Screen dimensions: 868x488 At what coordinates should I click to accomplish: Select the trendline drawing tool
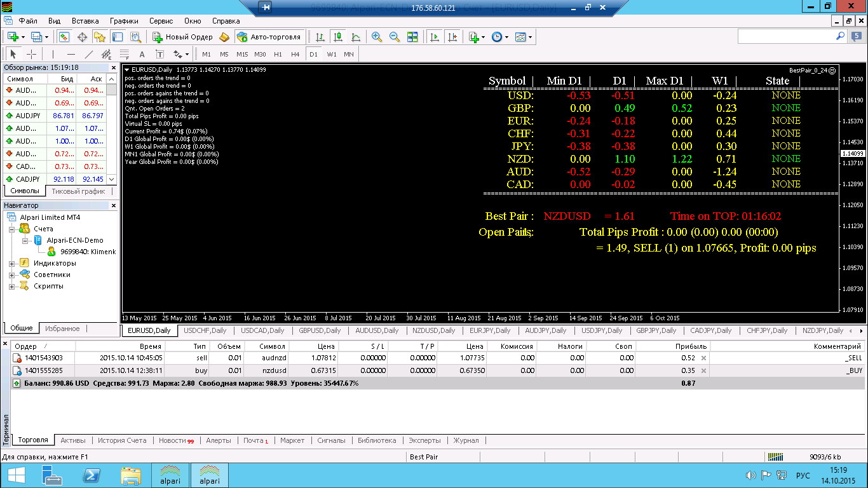[88, 55]
